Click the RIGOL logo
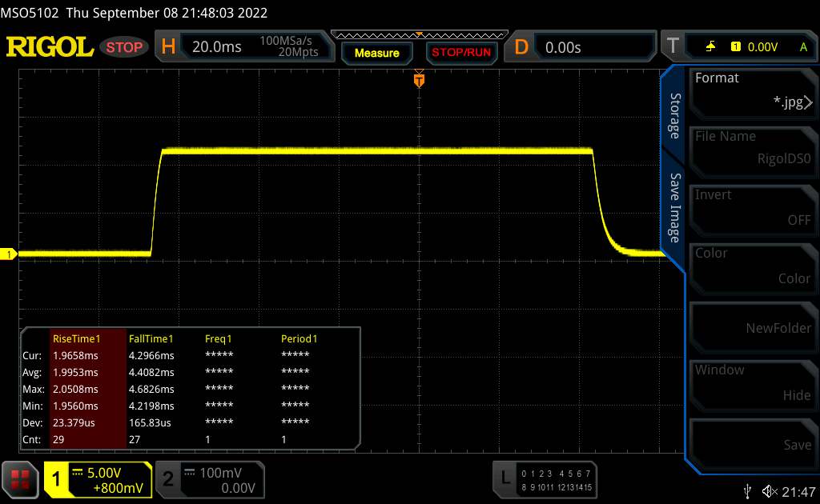The width and height of the screenshot is (820, 504). [50, 46]
